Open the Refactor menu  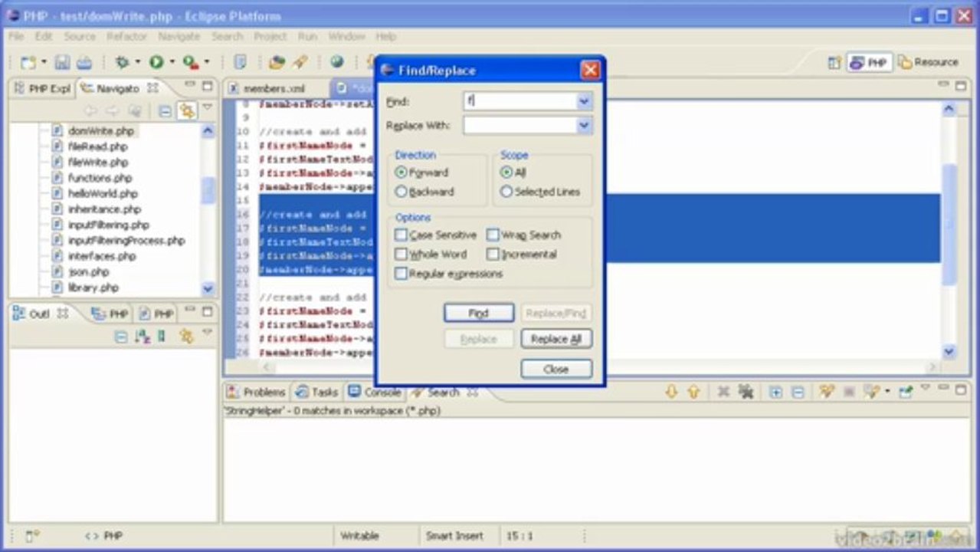pos(126,36)
